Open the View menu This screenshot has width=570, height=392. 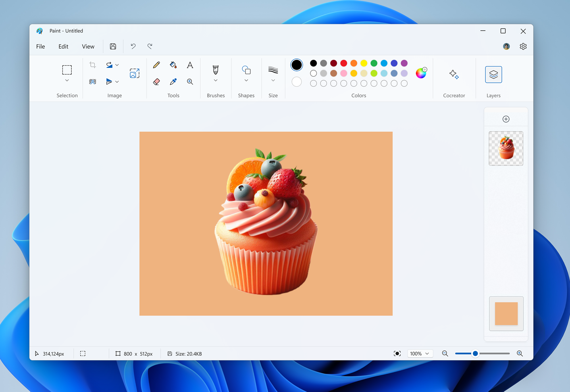click(x=88, y=46)
